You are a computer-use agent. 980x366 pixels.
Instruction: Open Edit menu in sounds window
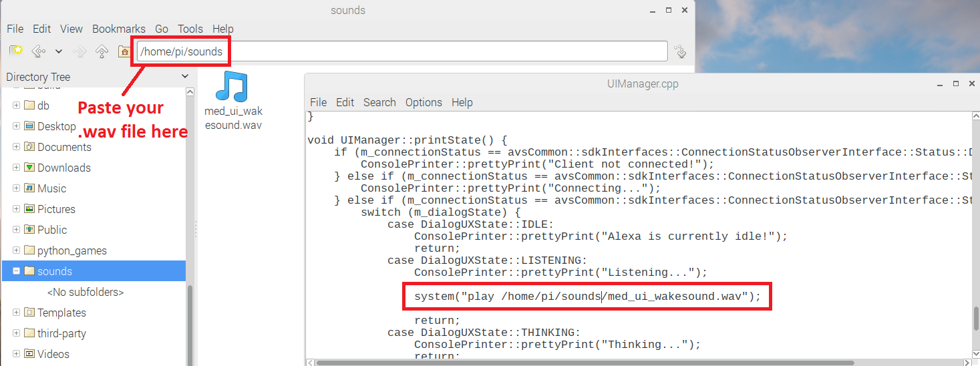(41, 29)
